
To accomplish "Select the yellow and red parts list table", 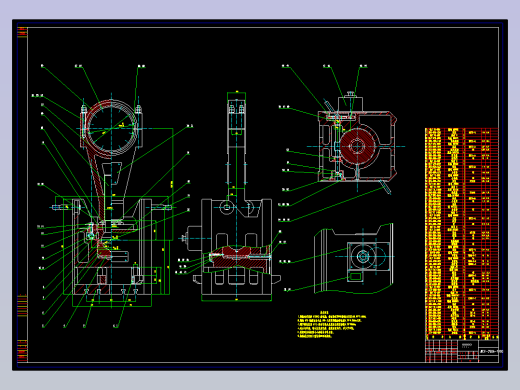I will 462,234.
